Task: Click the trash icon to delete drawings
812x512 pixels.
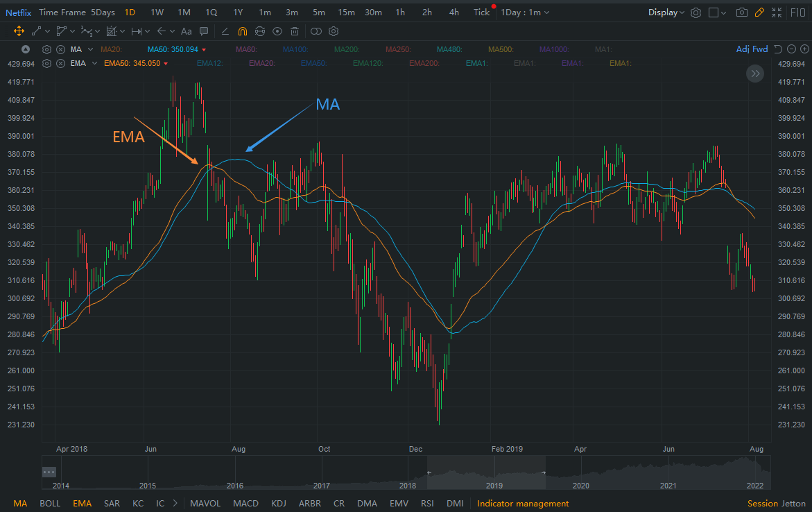Action: pyautogui.click(x=295, y=31)
